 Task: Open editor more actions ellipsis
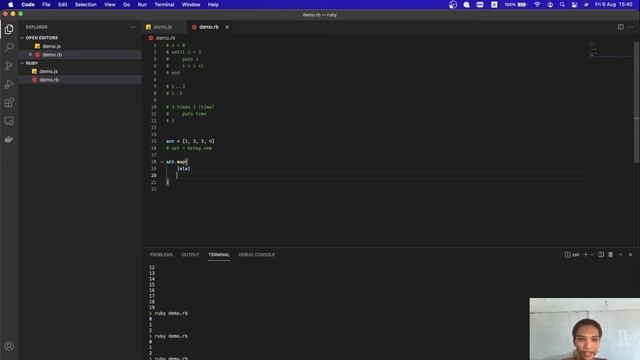[x=631, y=27]
